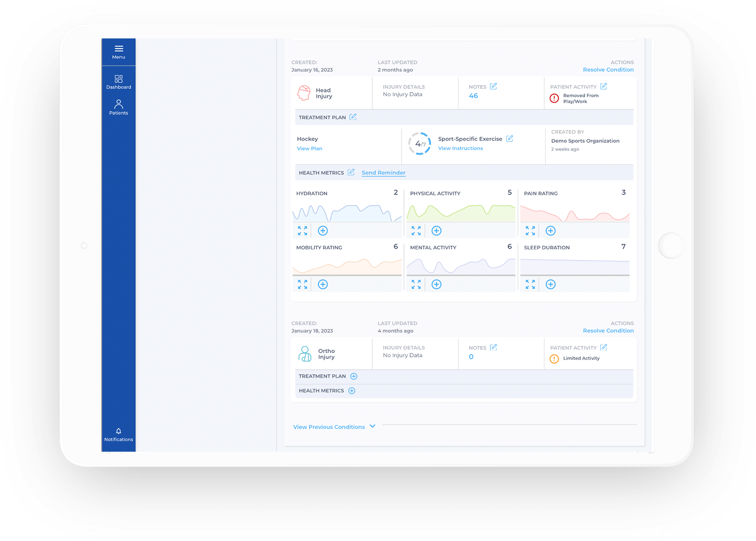Edit notes for the Head Injury

[494, 86]
